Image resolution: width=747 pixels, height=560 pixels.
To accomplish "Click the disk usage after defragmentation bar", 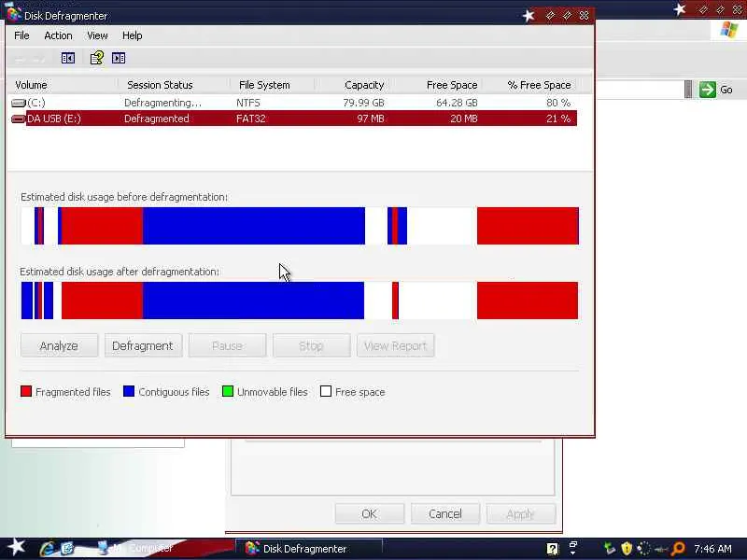I will (x=300, y=301).
